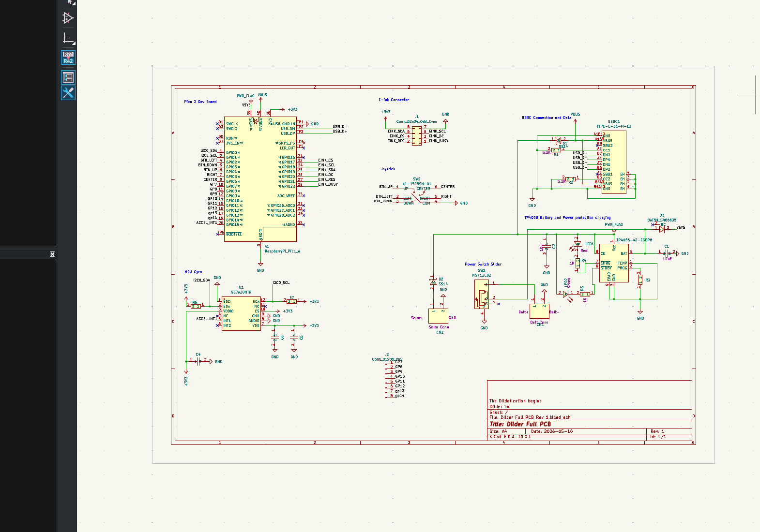Click the LED1 reference text
The image size is (760, 532).
[x=590, y=244]
